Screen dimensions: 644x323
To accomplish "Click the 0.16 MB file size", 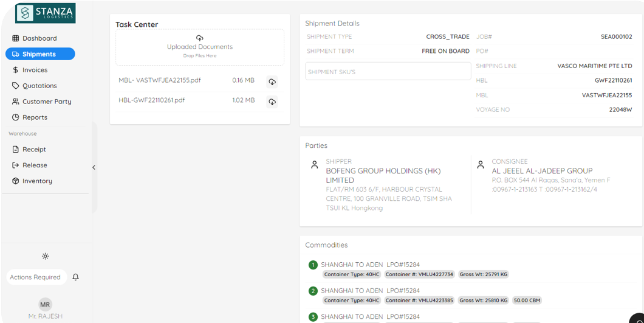I will (x=244, y=80).
